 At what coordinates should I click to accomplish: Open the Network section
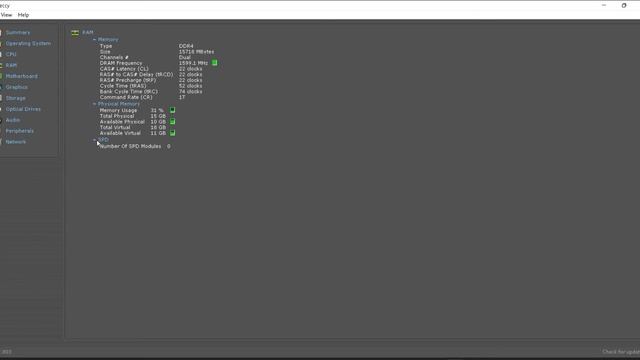(x=16, y=142)
